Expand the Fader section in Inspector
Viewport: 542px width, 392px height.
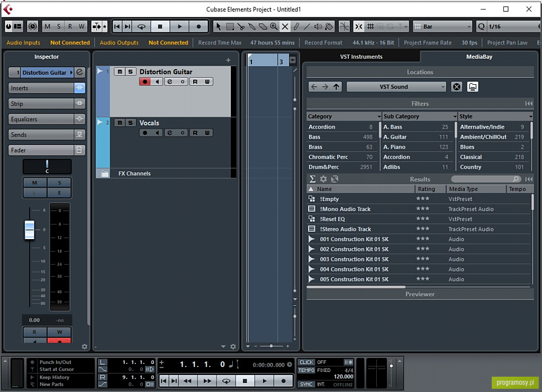pyautogui.click(x=41, y=150)
